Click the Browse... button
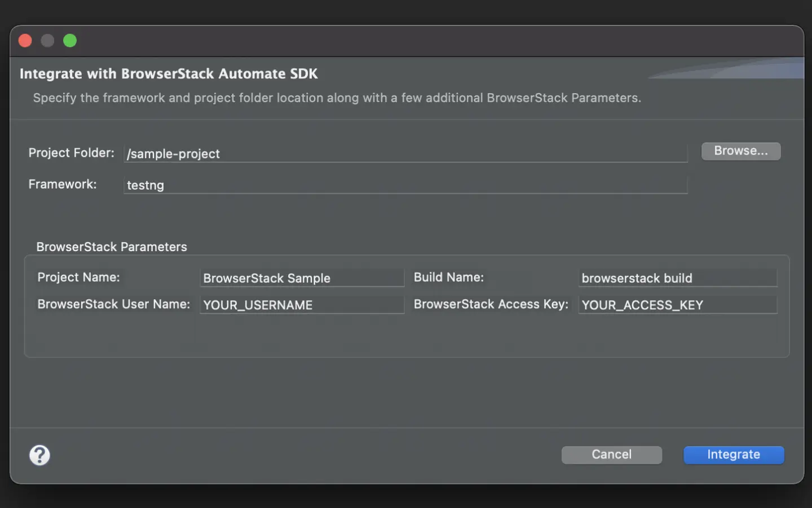Screen dimensions: 812x508 (740, 151)
